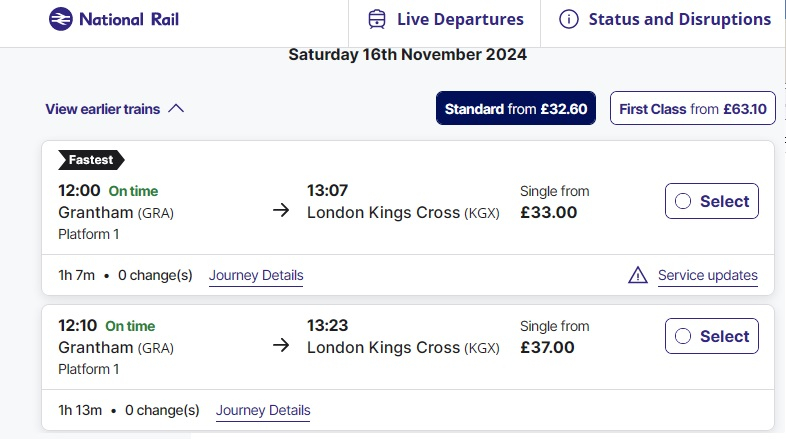Click the £37.00 single fare price
786x439 pixels.
[547, 347]
